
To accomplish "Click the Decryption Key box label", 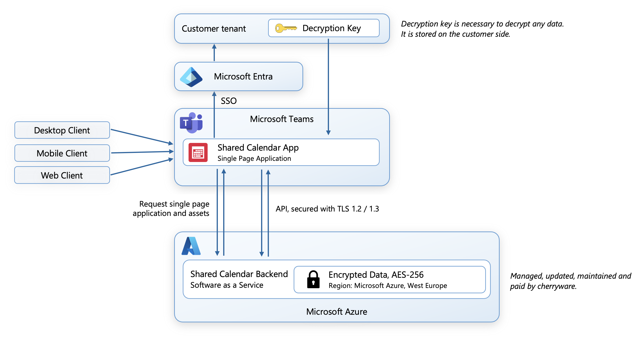I will [332, 28].
